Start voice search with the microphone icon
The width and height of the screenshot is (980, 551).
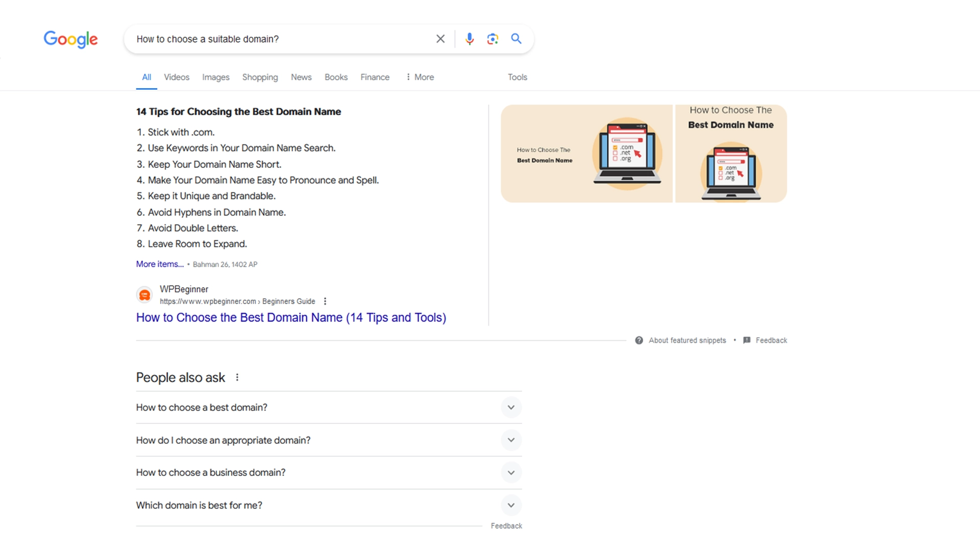point(470,39)
